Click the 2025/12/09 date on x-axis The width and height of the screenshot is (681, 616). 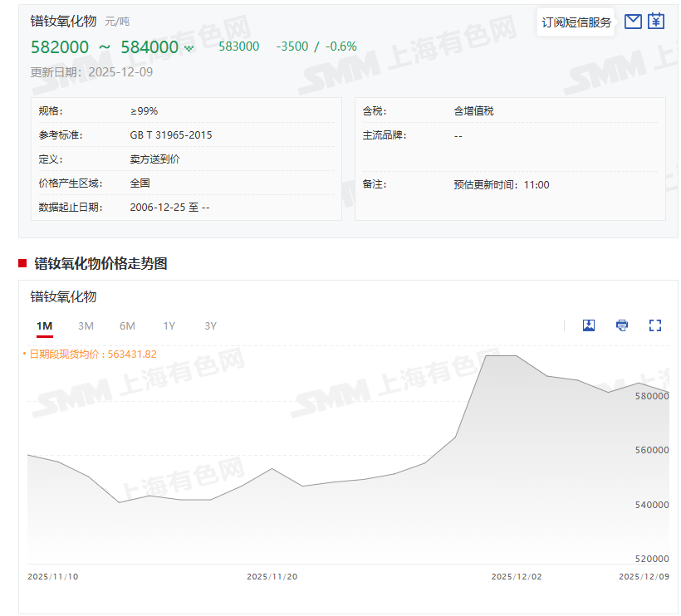click(644, 576)
